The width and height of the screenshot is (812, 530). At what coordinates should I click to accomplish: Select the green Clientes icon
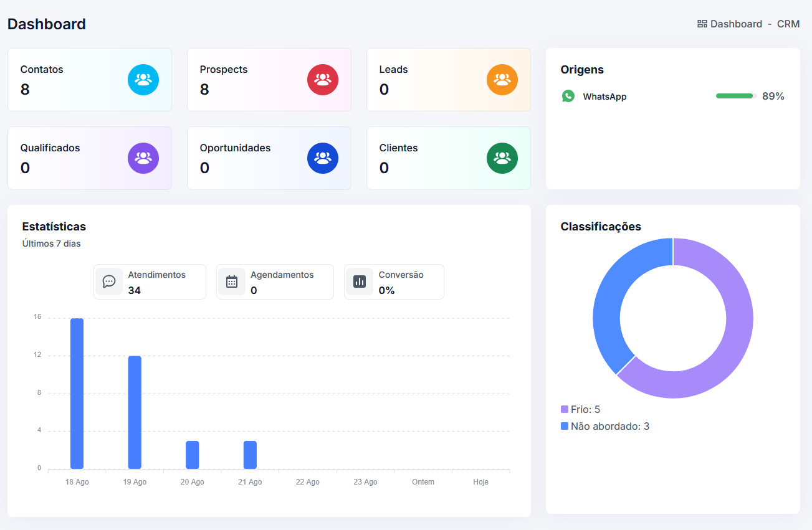point(502,158)
